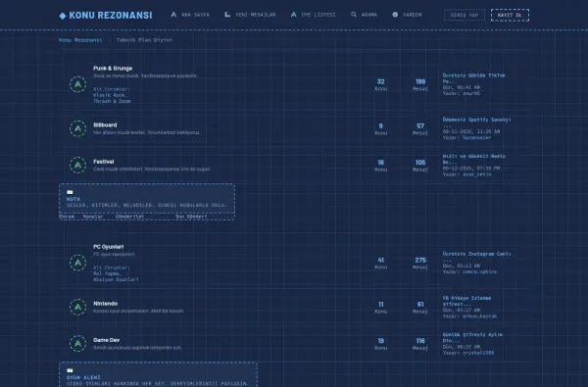This screenshot has height=387, width=588.
Task: Open the Game Dev last-post author profile
Action: coord(478,353)
